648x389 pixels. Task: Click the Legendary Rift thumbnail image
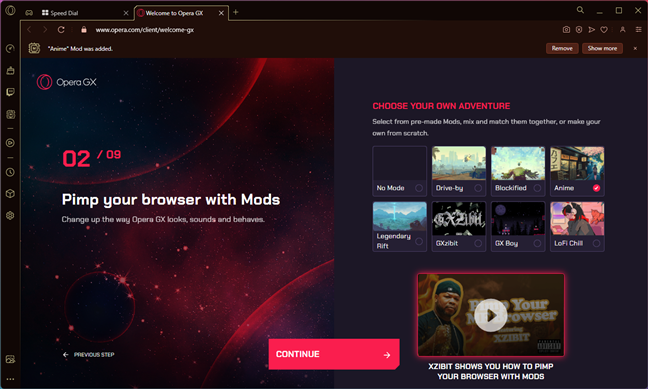[400, 216]
